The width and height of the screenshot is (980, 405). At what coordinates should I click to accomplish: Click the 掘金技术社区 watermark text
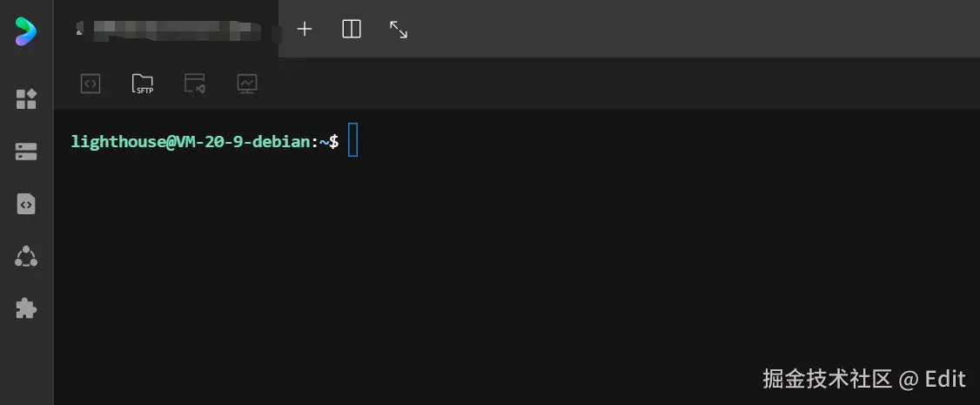coord(828,379)
